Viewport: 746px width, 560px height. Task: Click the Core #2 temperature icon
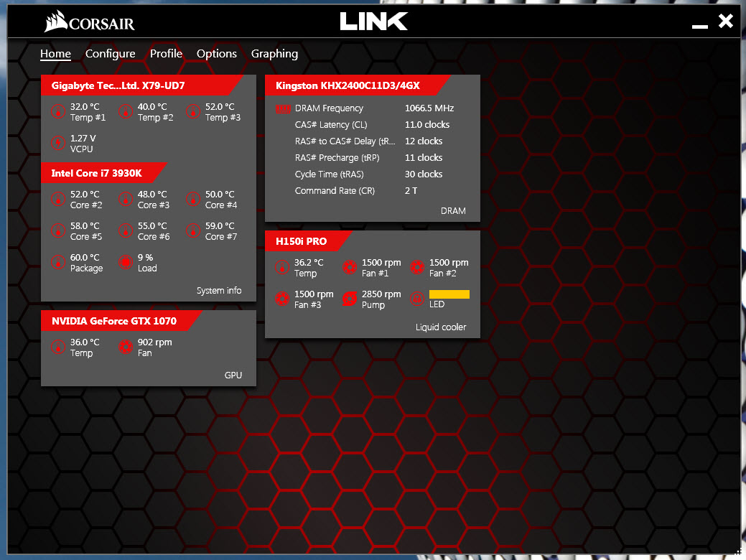pyautogui.click(x=58, y=200)
